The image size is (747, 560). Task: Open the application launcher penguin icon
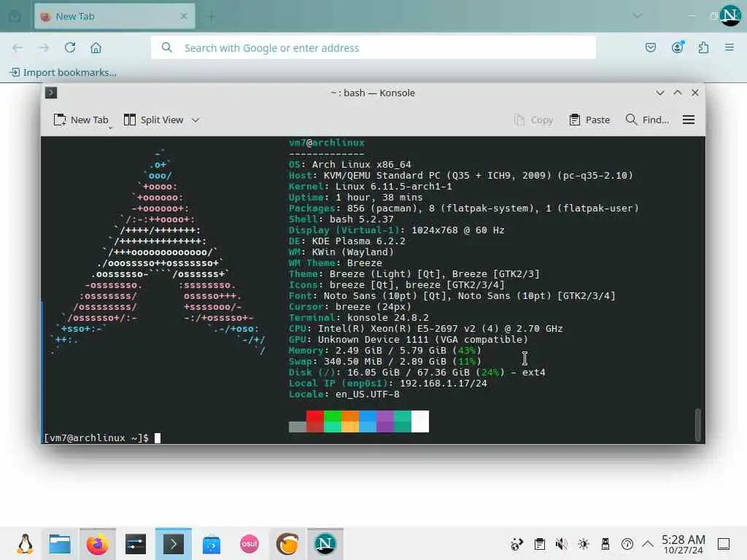click(25, 544)
